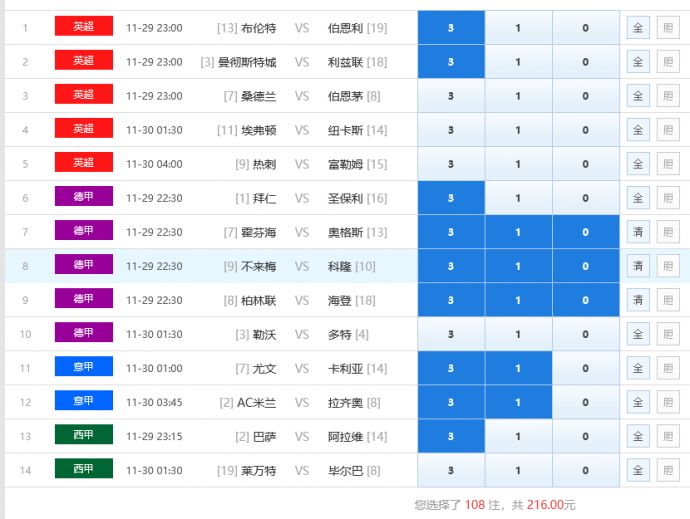Click 英超 league badge in row 1

click(83, 27)
